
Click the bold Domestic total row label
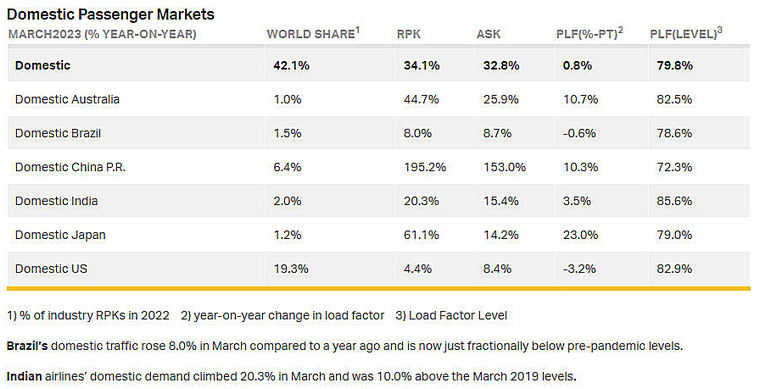[x=43, y=65]
